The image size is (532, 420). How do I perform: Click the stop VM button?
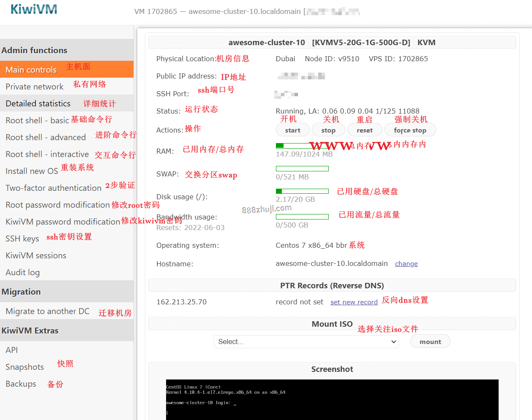coord(328,130)
